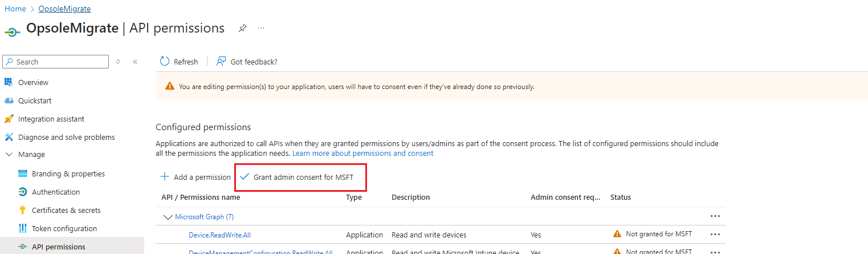This screenshot has height=254, width=868.
Task: Toggle the sidebar expand/collapse arrows
Action: click(118, 62)
